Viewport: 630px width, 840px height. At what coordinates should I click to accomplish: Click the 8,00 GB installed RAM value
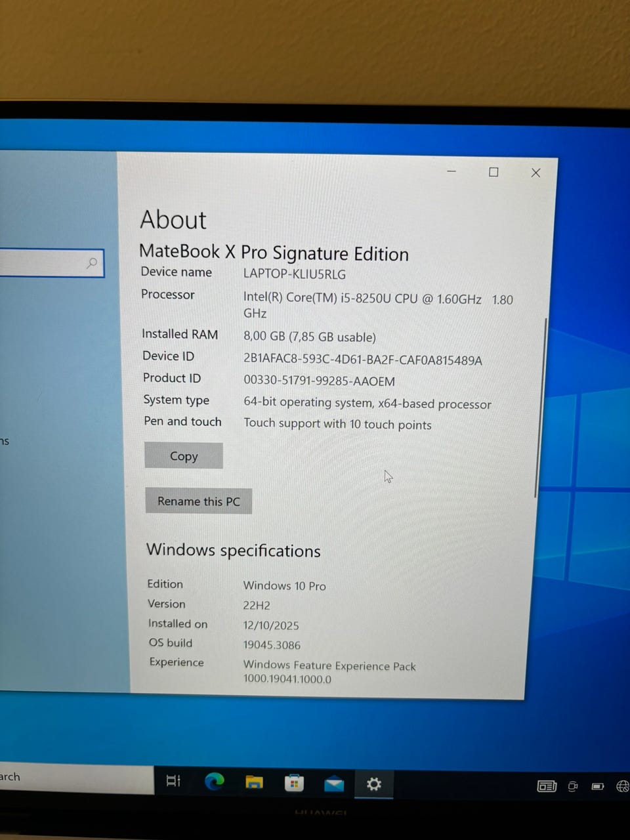pyautogui.click(x=310, y=337)
